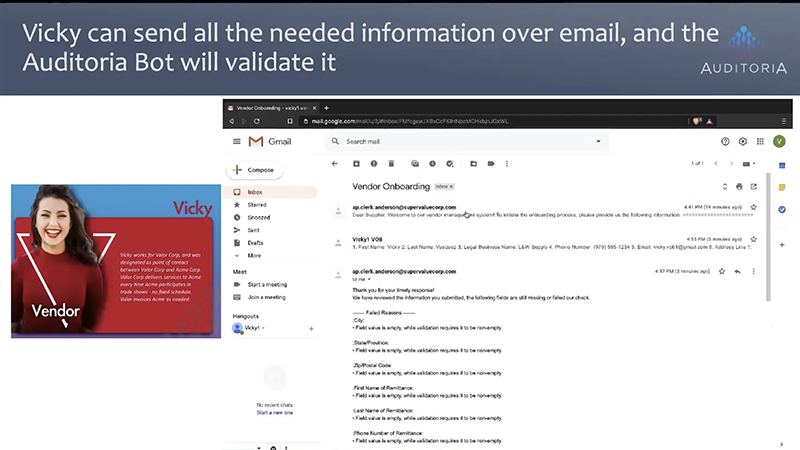Bookmark the page in the address bar
The height and width of the screenshot is (450, 800).
(x=290, y=121)
